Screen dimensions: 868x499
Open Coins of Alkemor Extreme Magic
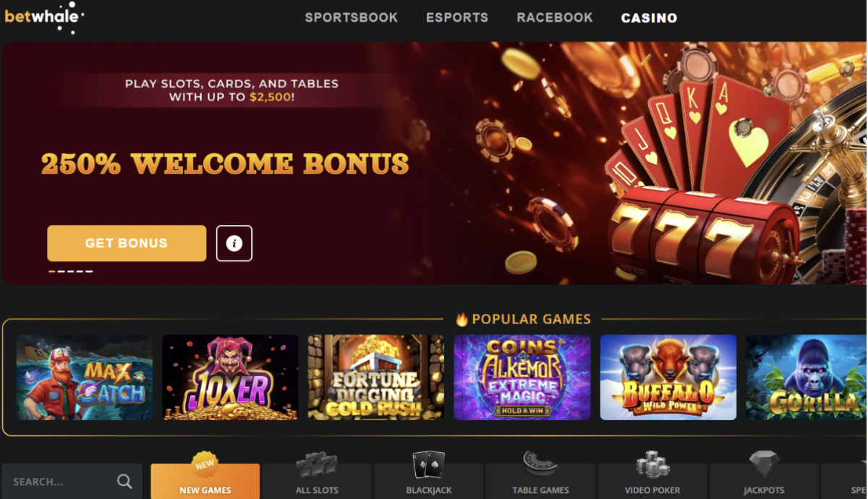[522, 378]
